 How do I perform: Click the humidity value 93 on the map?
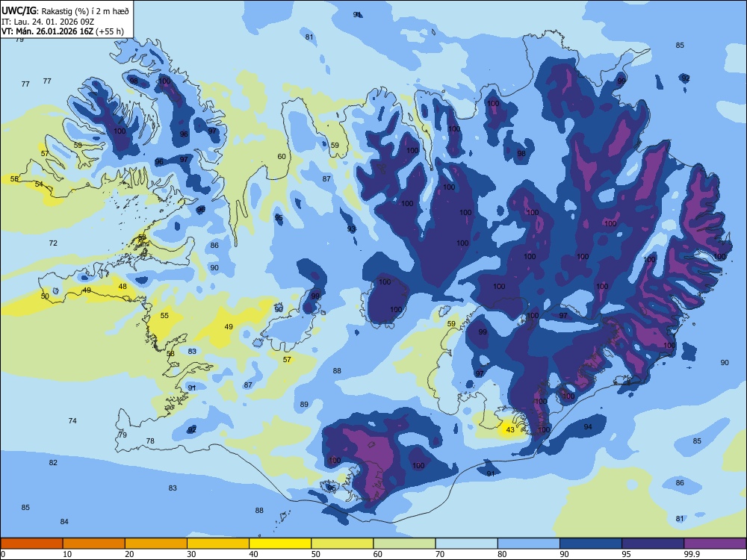pyautogui.click(x=351, y=229)
